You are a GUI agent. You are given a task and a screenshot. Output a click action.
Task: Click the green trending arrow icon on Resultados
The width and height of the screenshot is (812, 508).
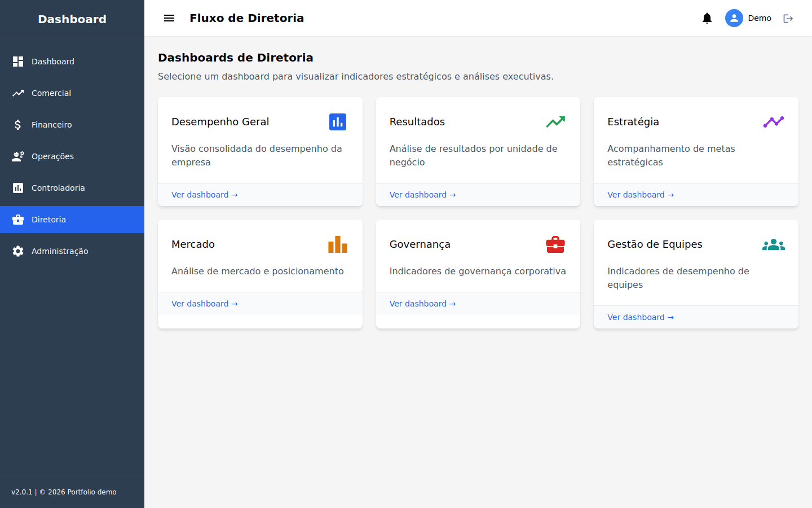click(555, 122)
